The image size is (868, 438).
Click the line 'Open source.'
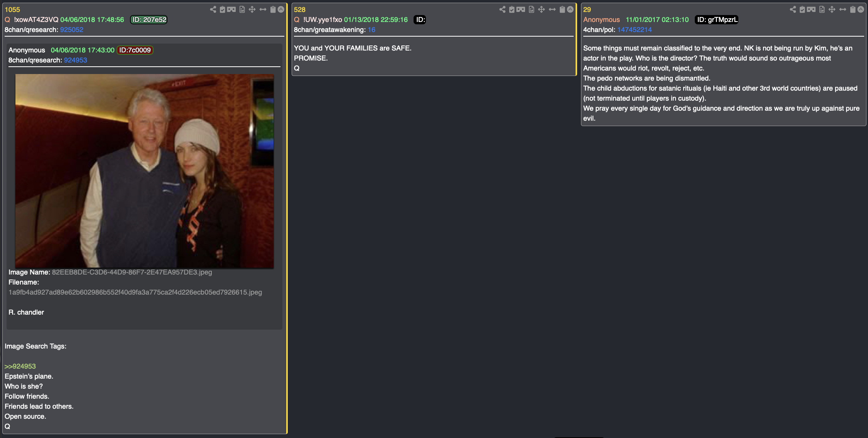25,416
